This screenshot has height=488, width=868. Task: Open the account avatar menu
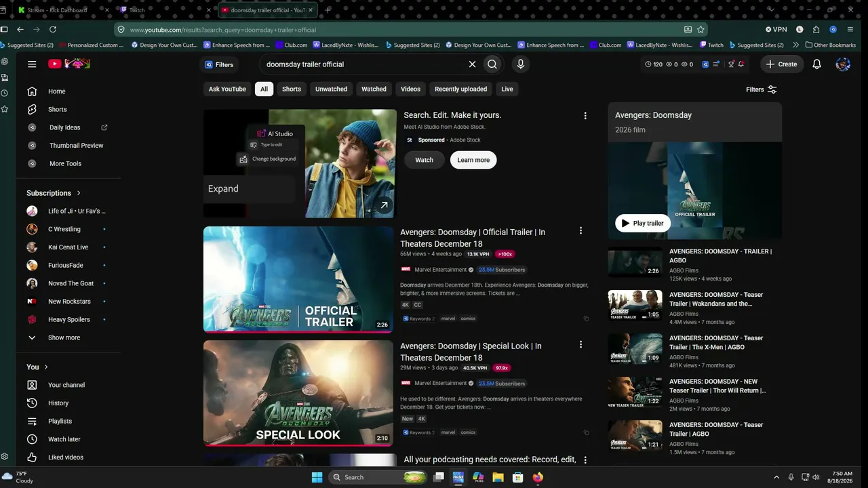(843, 64)
